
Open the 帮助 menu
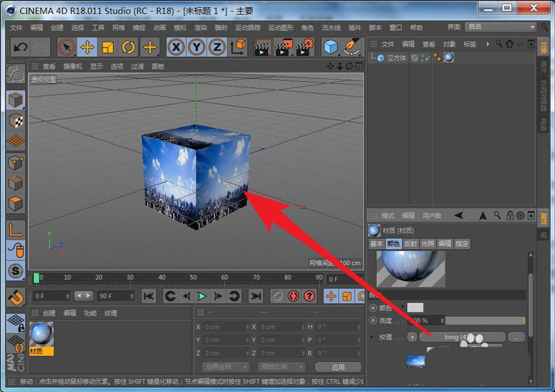pyautogui.click(x=416, y=28)
